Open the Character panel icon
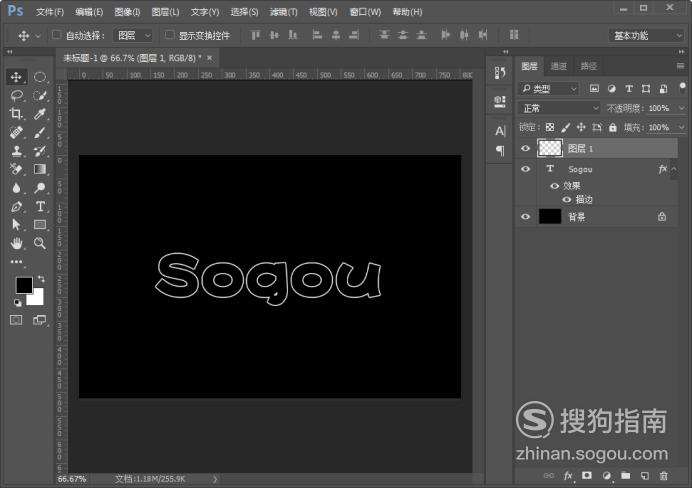This screenshot has height=488, width=692. (500, 131)
